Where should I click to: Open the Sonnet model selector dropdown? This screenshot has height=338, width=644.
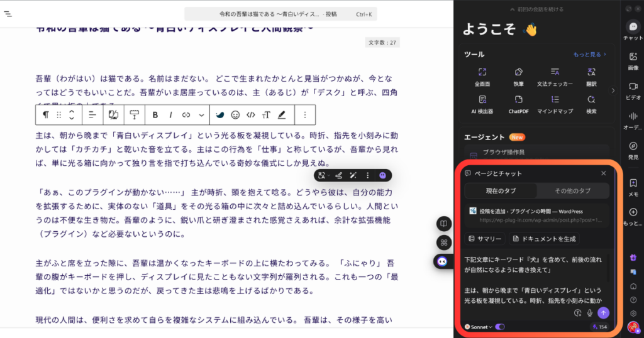(478, 327)
